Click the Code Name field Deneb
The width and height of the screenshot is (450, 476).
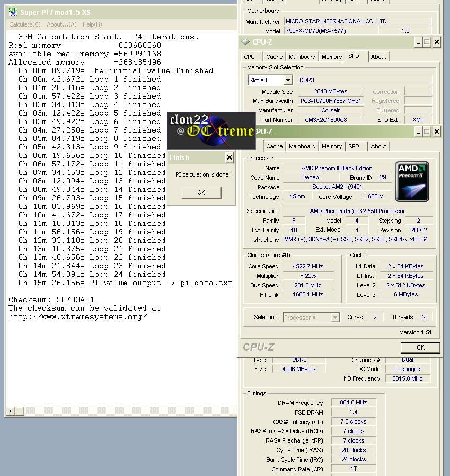(310, 177)
